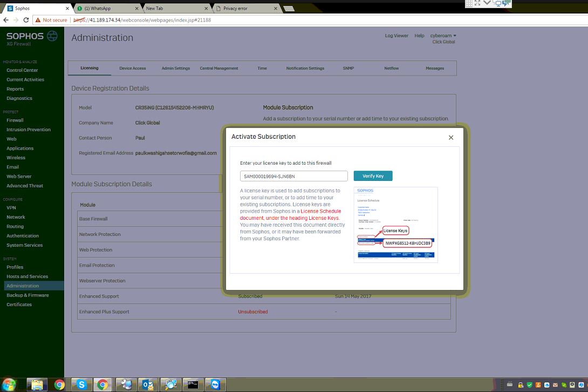Viewport: 588px width, 392px height.
Task: Open Diagnostics in sidebar
Action: pos(19,98)
